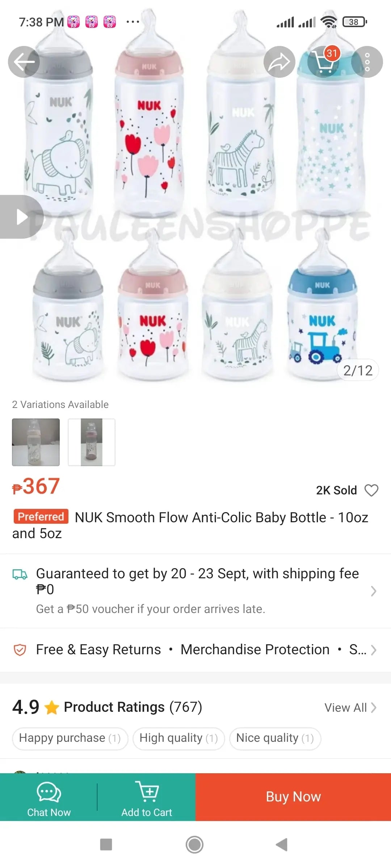Filter reviews by Nice quality tag
The image size is (391, 868).
pos(275,738)
